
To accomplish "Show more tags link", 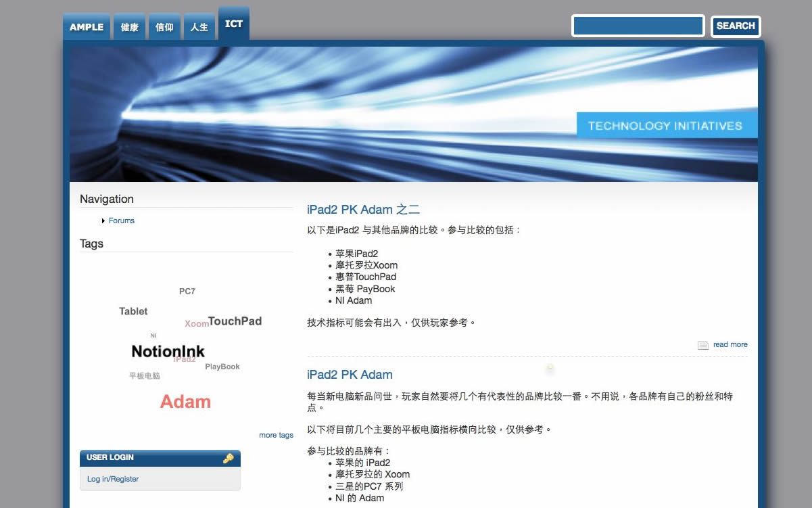I will (x=276, y=435).
